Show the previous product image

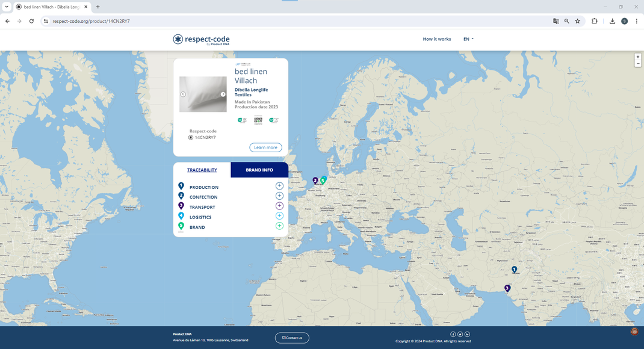pos(183,94)
